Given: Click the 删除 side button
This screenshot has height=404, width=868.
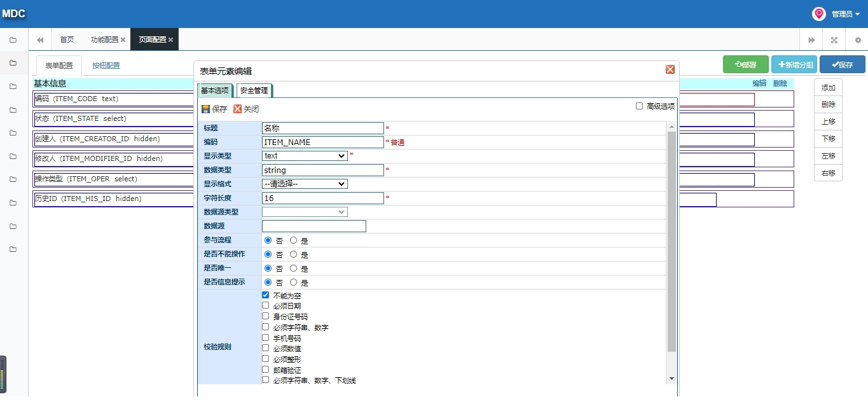Looking at the screenshot, I should [x=829, y=105].
